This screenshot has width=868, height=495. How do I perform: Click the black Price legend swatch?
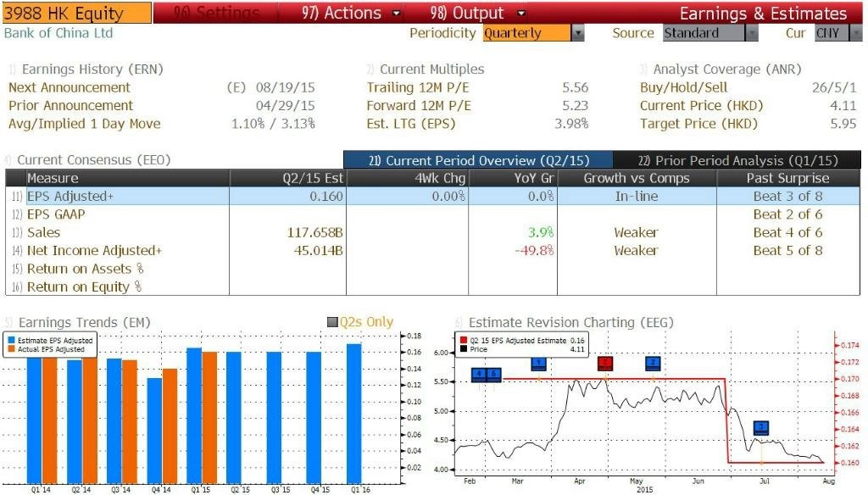tap(464, 349)
